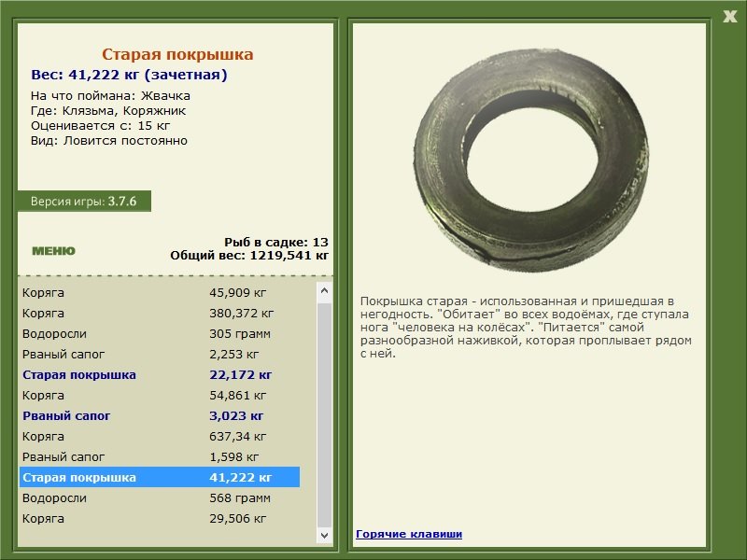Screen dimensions: 747x560
Task: Click the scroll down arrow in catch list
Action: click(324, 535)
